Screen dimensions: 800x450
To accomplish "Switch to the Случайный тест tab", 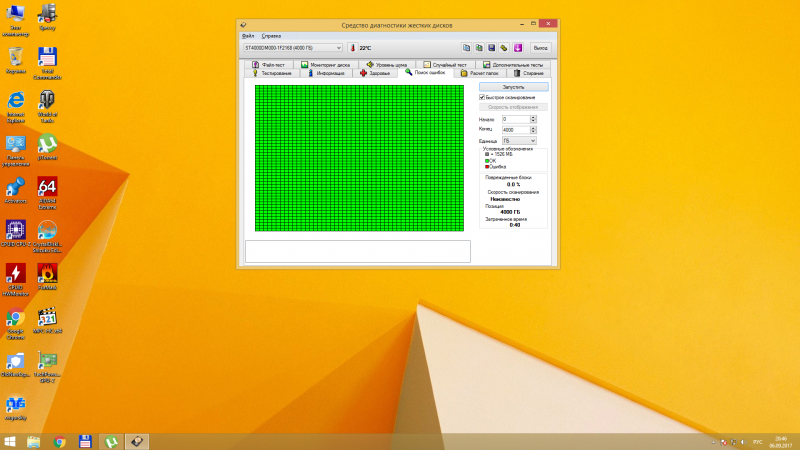I will point(445,65).
